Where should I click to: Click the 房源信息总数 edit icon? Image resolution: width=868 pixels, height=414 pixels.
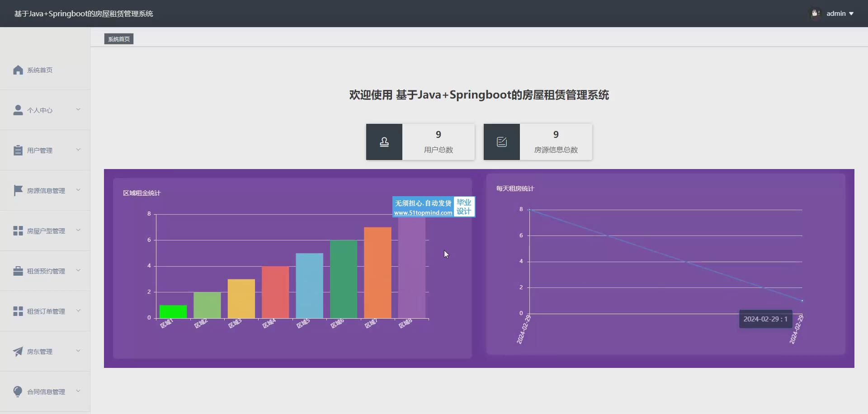(x=502, y=142)
